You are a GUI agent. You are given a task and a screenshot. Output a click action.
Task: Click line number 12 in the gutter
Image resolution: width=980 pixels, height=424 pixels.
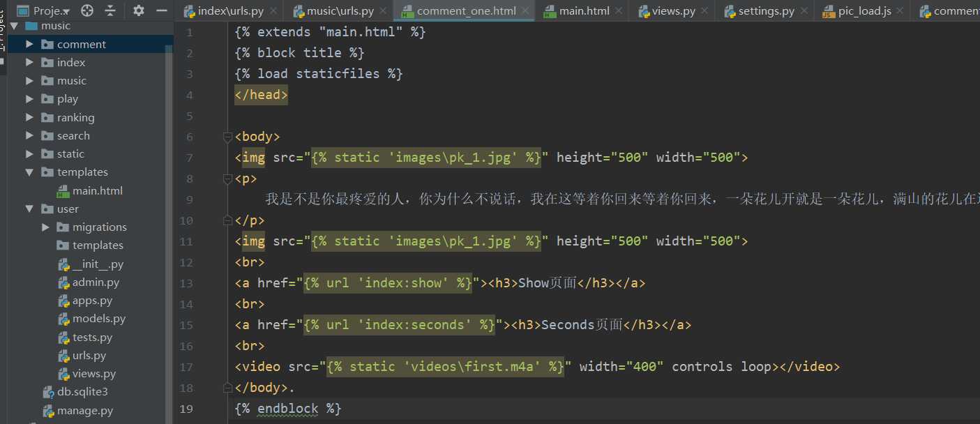tap(187, 262)
